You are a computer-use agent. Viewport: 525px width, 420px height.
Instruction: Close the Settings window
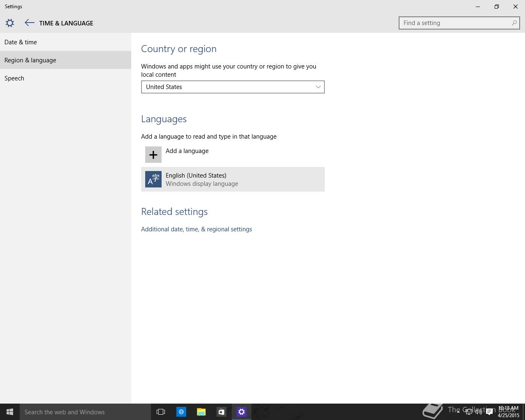(516, 7)
